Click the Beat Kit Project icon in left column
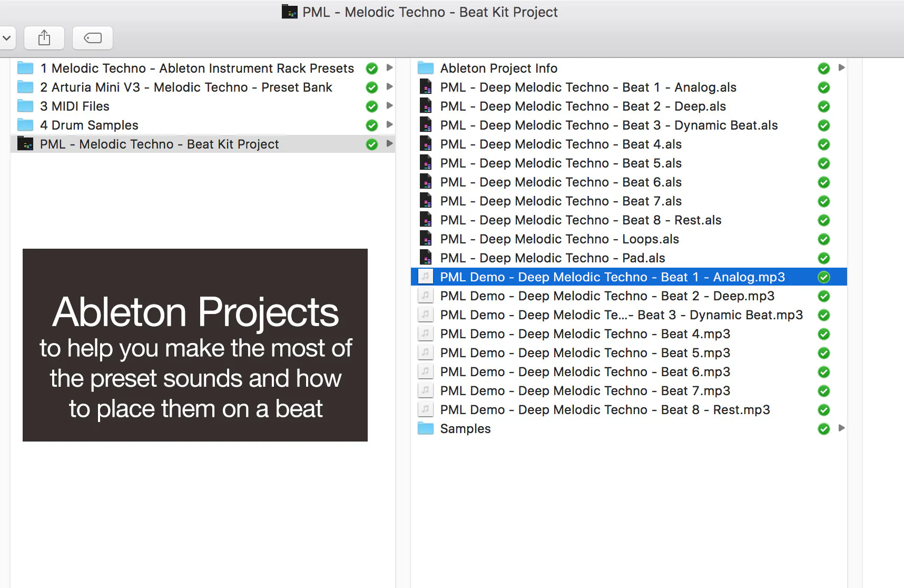 [25, 144]
